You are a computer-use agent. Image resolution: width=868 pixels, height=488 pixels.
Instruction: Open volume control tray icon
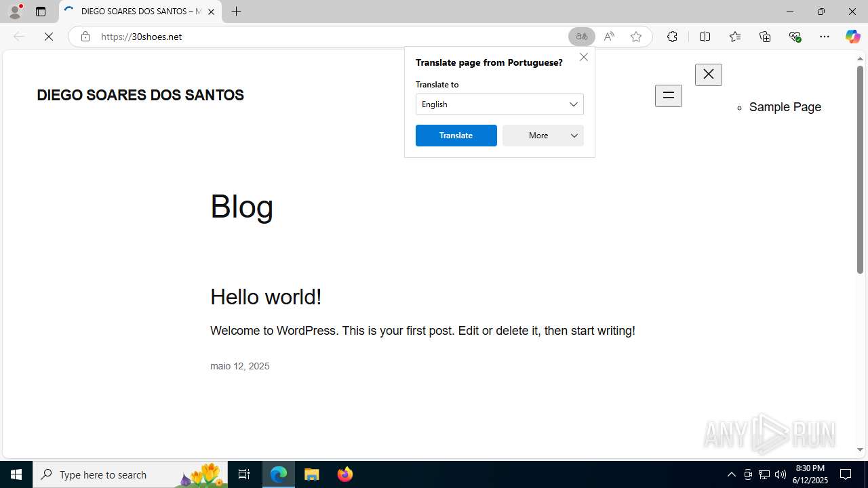coord(781,474)
